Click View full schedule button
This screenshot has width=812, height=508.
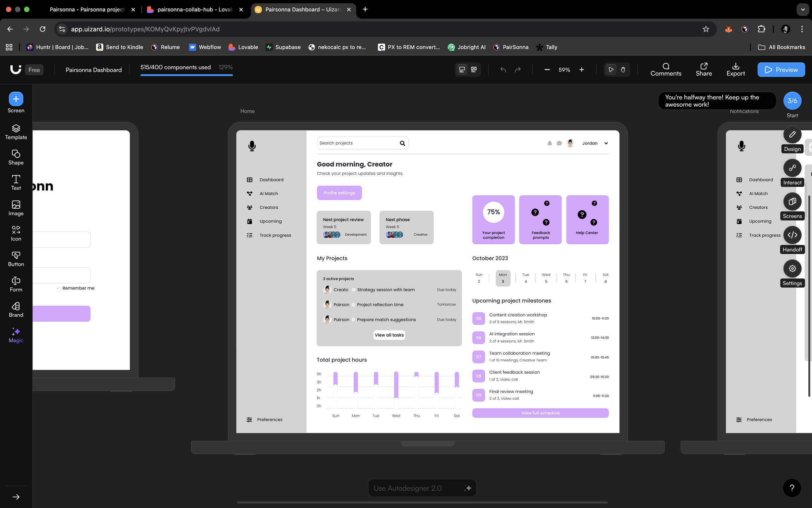pyautogui.click(x=540, y=413)
